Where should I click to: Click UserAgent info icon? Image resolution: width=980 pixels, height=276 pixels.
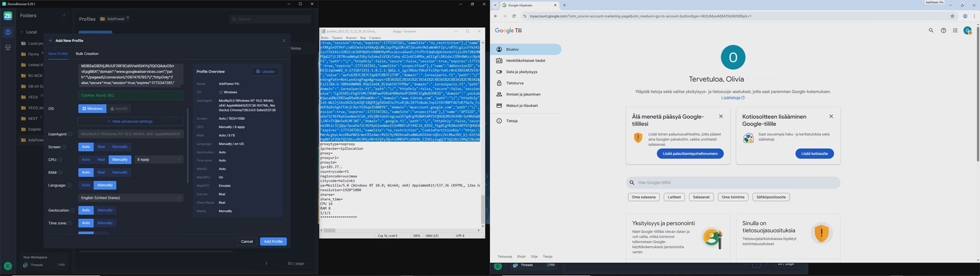pos(70,134)
